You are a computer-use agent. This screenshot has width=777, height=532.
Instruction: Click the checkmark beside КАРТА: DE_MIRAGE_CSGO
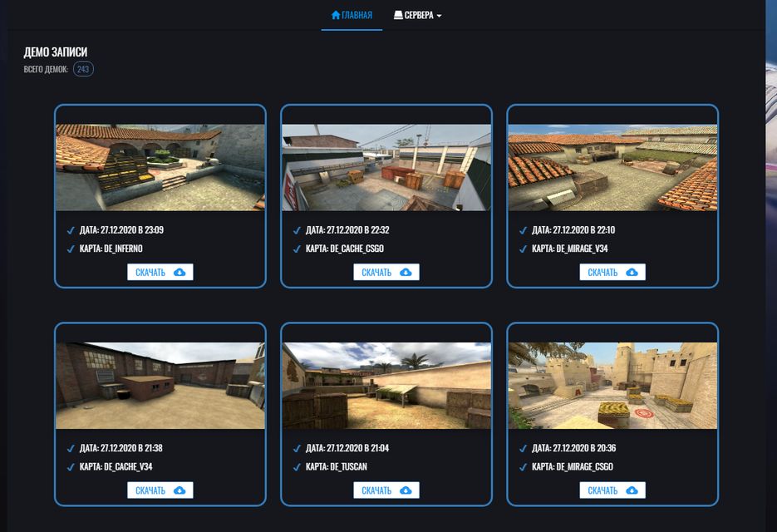(523, 467)
